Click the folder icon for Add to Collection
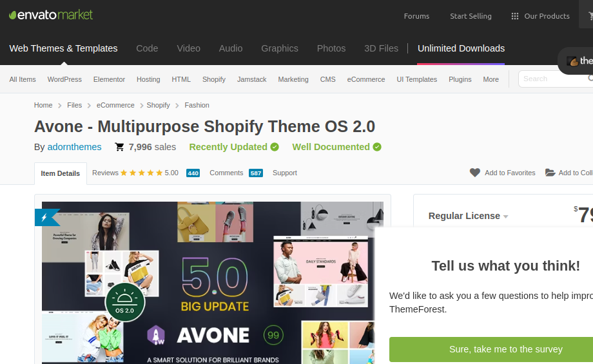The height and width of the screenshot is (364, 593). pyautogui.click(x=550, y=173)
